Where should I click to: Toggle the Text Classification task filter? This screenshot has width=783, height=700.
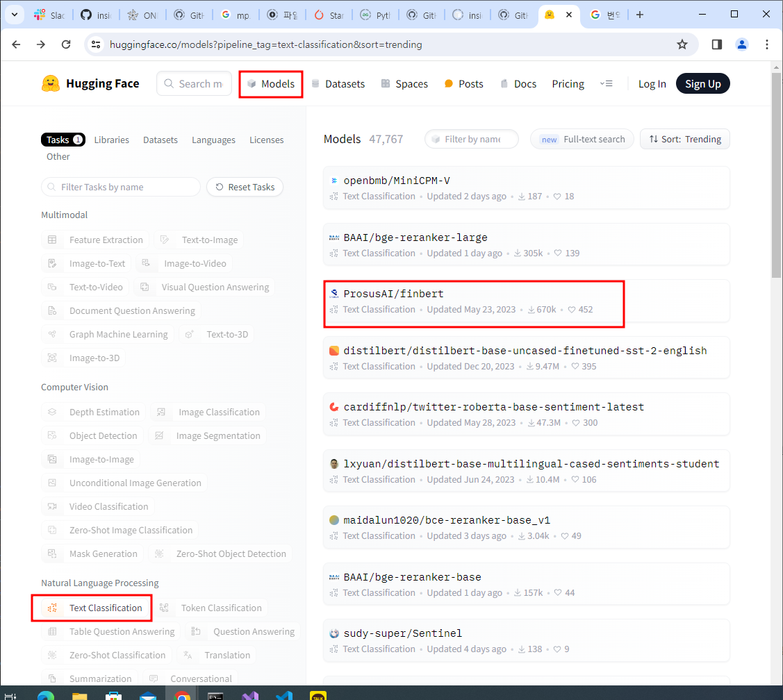tap(93, 608)
